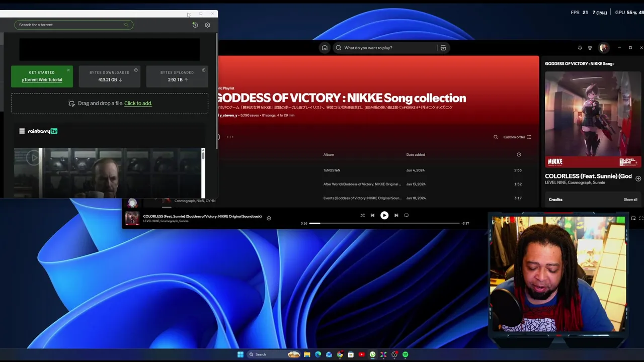
Task: Open the TuNGSTeN album link
Action: click(x=332, y=170)
